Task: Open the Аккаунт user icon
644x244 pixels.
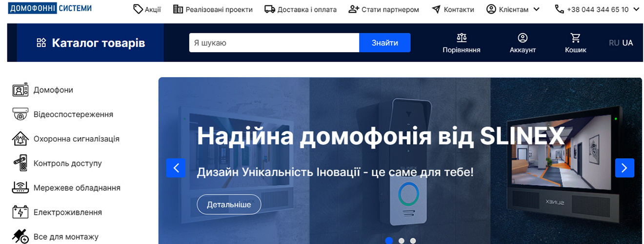Action: point(523,38)
